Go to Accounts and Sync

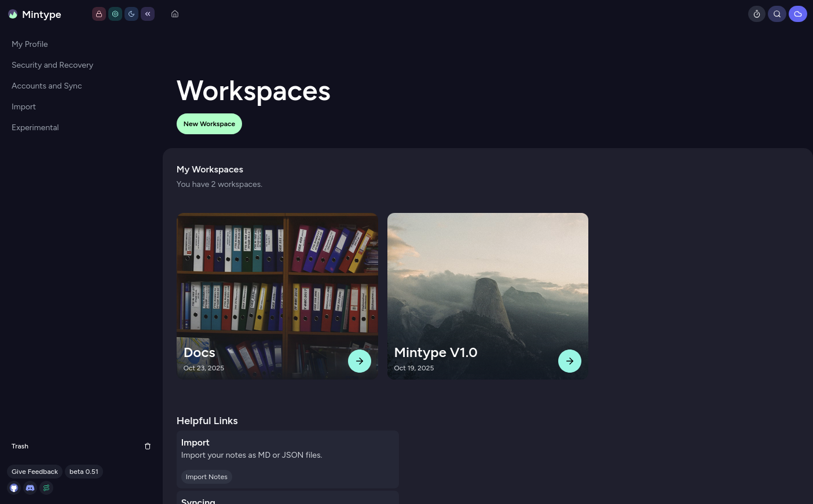pyautogui.click(x=46, y=86)
